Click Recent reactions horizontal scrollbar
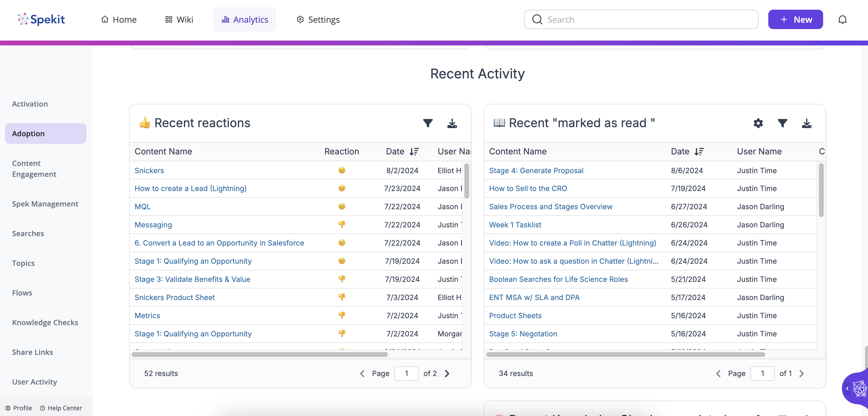 pos(259,355)
